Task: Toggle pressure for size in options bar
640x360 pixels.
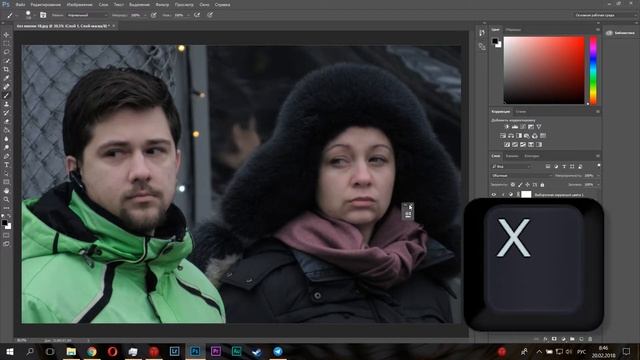Action: click(x=210, y=15)
